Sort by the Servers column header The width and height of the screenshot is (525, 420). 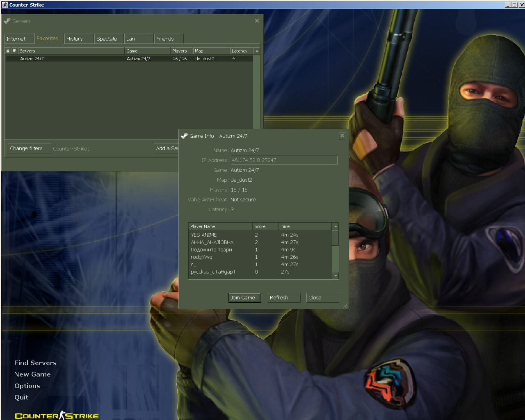(71, 51)
